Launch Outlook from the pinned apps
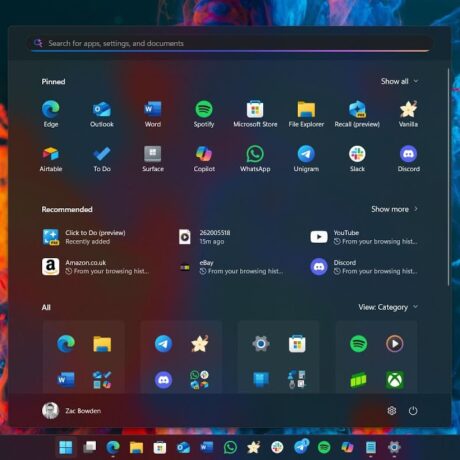 point(102,114)
